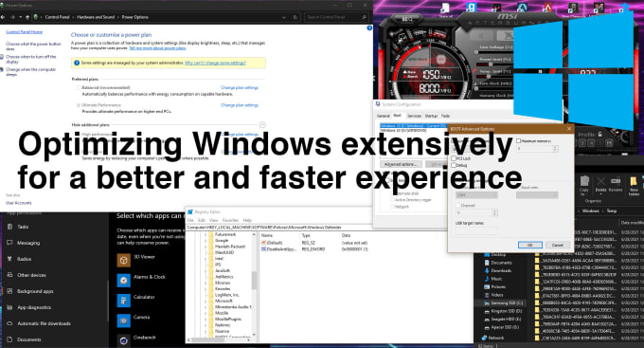Click the Camera app icon in Settings
644x348 pixels.
click(124, 321)
